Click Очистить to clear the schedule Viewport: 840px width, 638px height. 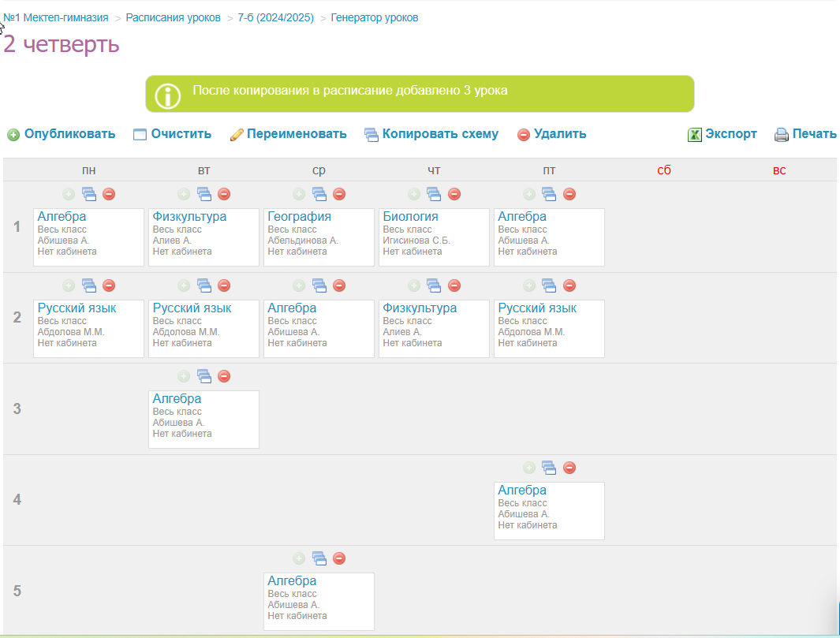point(173,134)
